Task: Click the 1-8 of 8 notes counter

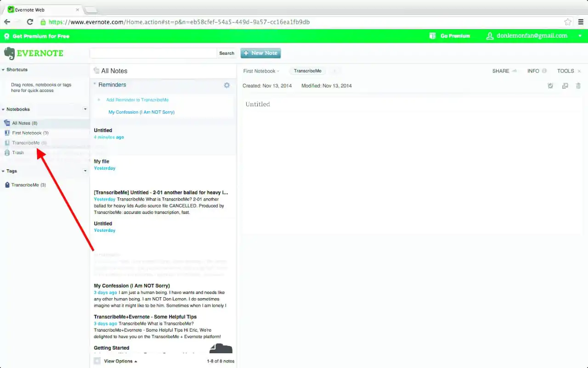Action: pos(220,361)
